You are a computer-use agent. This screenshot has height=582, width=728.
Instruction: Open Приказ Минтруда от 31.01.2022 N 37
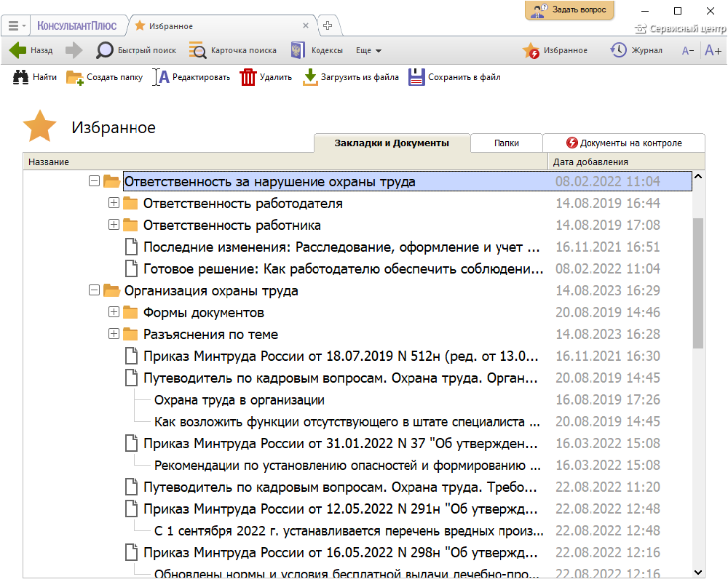pyautogui.click(x=340, y=443)
